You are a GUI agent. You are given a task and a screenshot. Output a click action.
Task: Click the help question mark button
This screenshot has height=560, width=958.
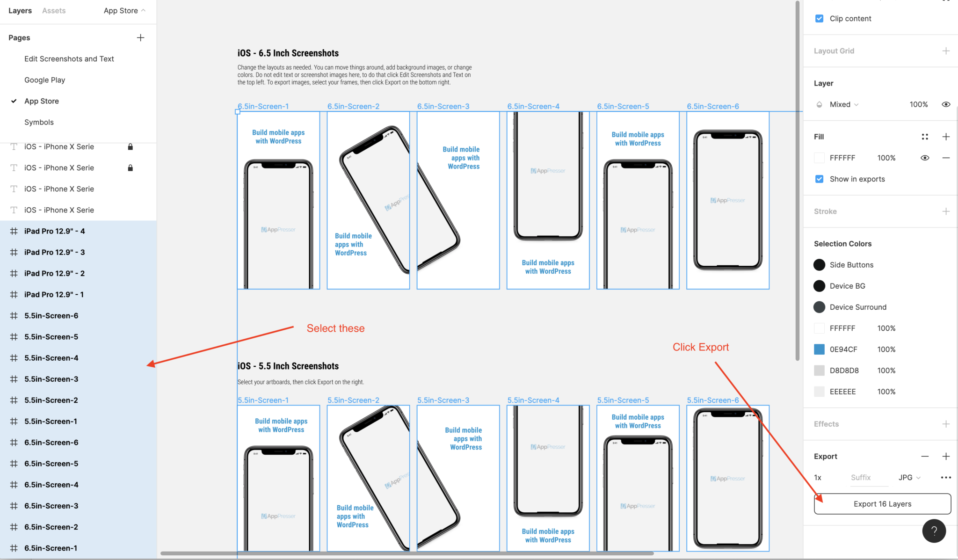[x=933, y=531]
